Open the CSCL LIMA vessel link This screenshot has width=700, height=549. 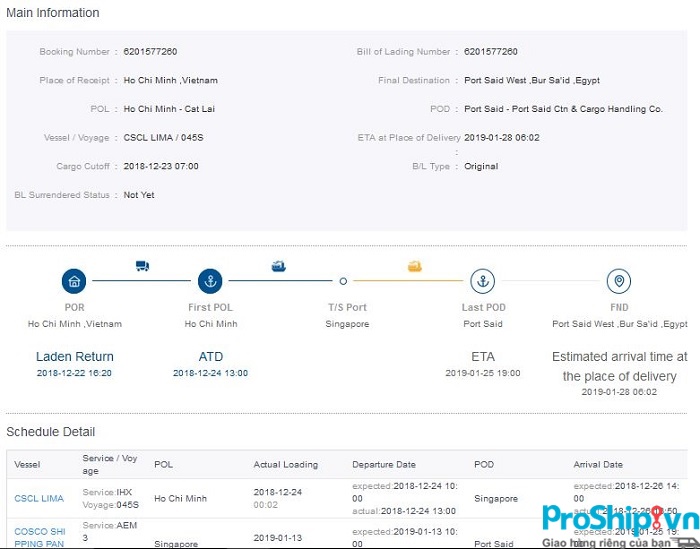pos(39,499)
